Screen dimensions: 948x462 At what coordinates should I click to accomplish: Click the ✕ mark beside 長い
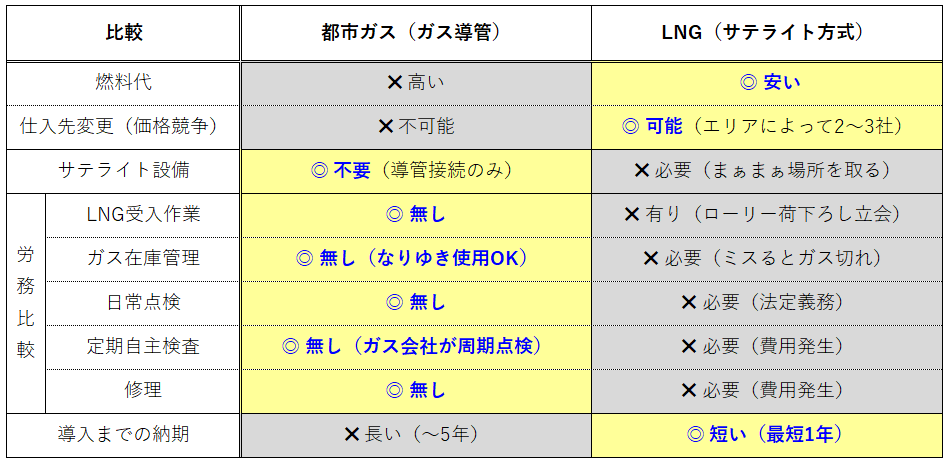click(x=352, y=434)
